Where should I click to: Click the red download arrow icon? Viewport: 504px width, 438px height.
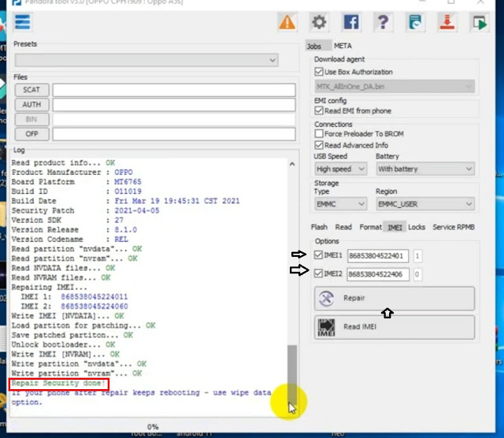point(447,23)
